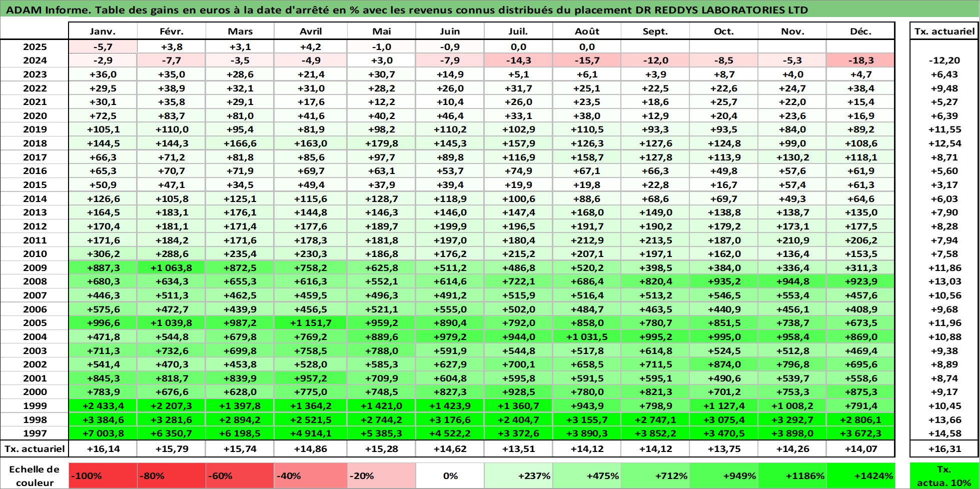Select cell +83,7 in 2020 row
This screenshot has height=489, width=980.
point(172,115)
